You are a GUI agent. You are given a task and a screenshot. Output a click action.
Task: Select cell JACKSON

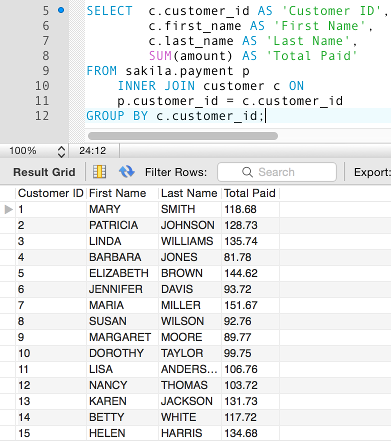click(190, 401)
